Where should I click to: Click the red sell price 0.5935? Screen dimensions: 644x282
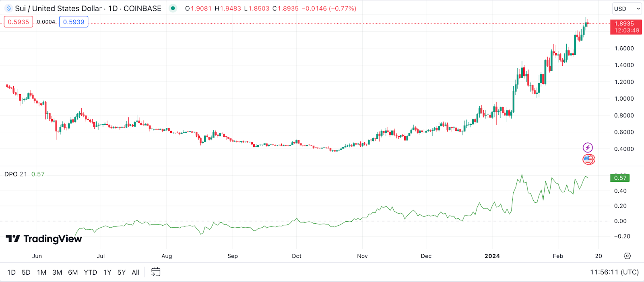point(19,22)
